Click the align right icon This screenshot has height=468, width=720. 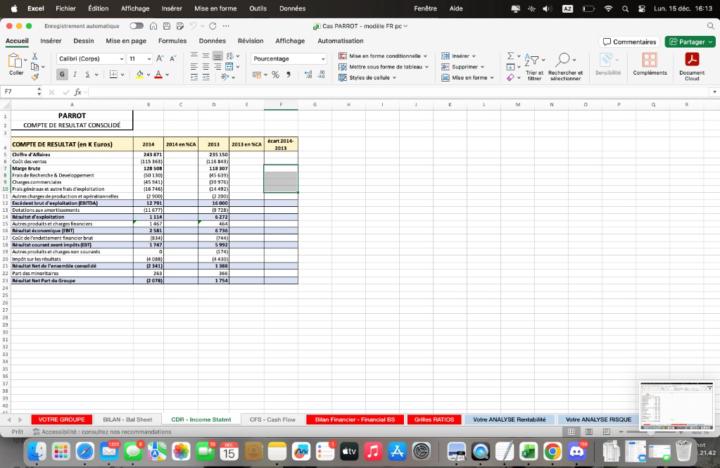pos(217,67)
